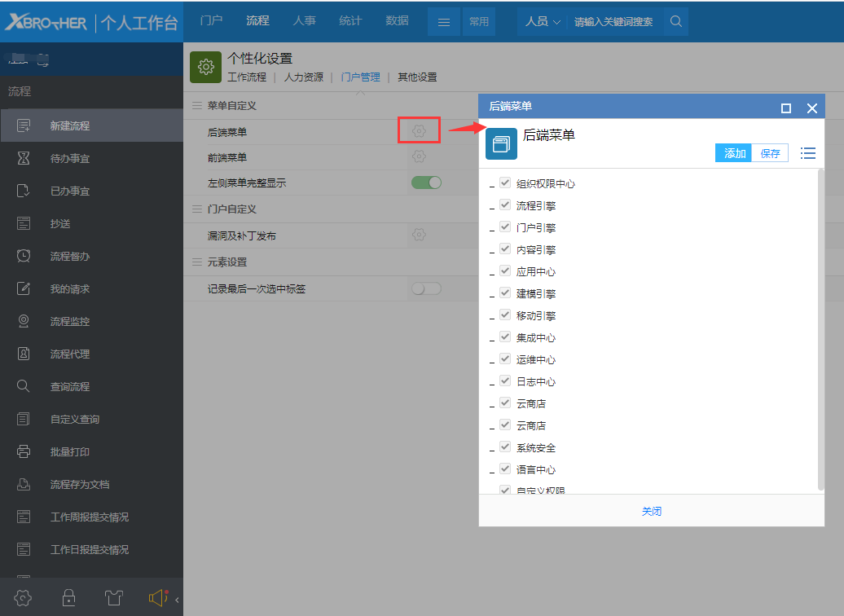Switch to the 人力资源 settings tab

point(303,77)
